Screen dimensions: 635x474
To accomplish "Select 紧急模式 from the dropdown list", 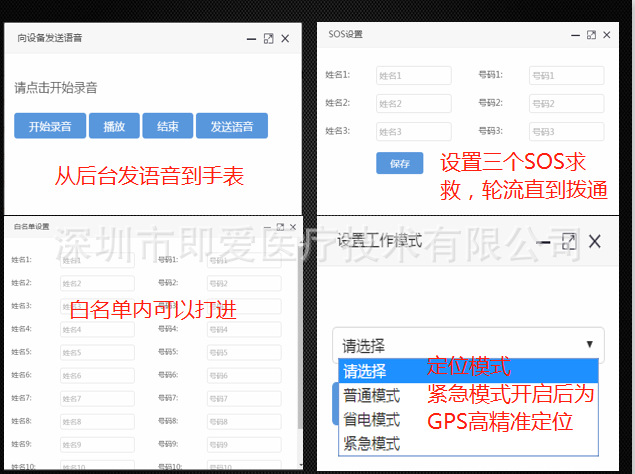I will tap(468, 443).
